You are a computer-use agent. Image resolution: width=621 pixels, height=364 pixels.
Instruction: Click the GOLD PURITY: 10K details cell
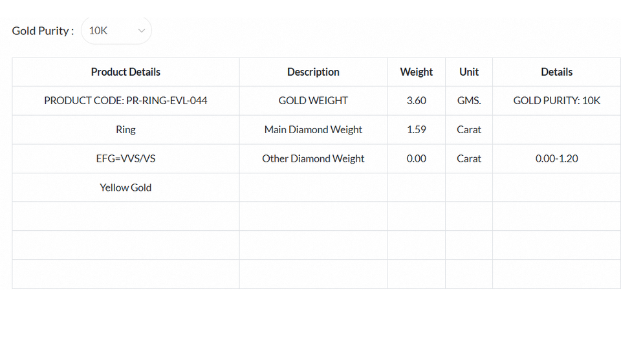coord(556,100)
